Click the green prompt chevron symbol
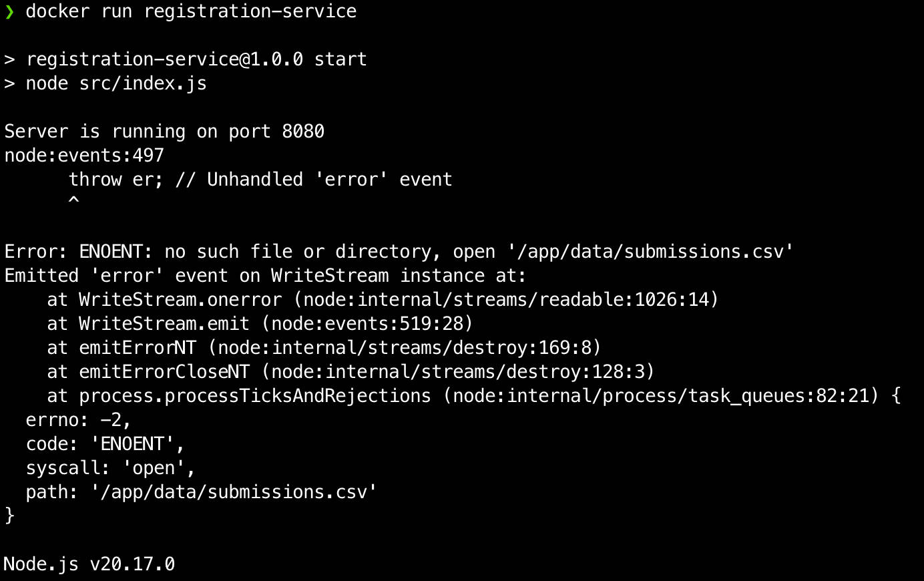The height and width of the screenshot is (581, 924). 9,11
